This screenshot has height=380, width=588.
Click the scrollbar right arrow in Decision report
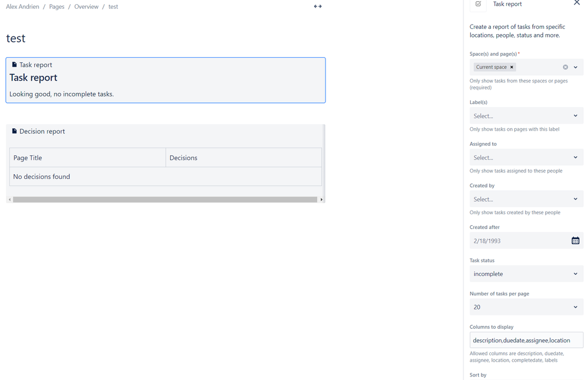coord(321,199)
